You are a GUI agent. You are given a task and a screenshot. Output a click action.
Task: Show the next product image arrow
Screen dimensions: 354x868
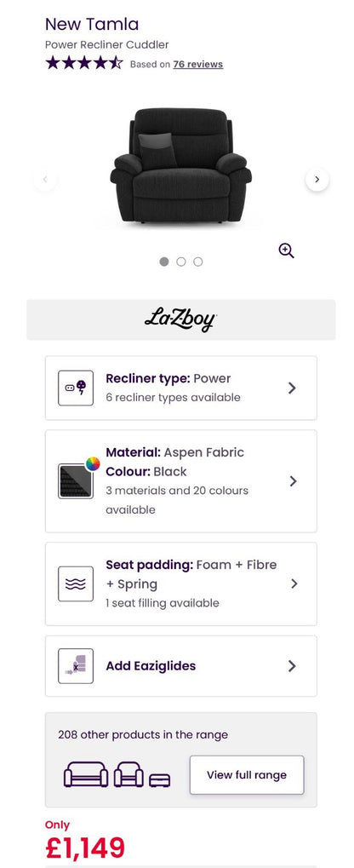(317, 180)
